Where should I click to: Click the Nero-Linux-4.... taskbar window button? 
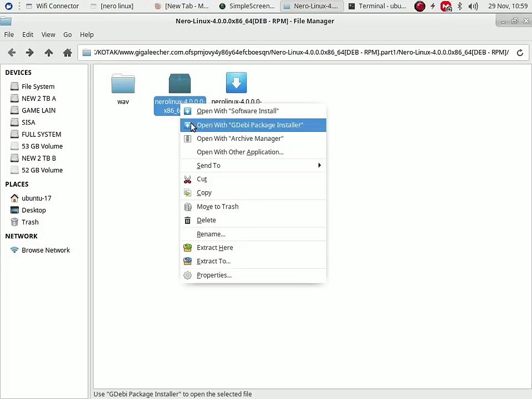click(311, 6)
